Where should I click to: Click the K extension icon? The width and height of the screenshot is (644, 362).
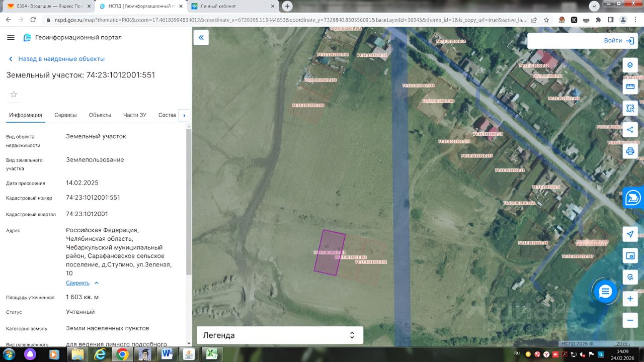pyautogui.click(x=574, y=20)
